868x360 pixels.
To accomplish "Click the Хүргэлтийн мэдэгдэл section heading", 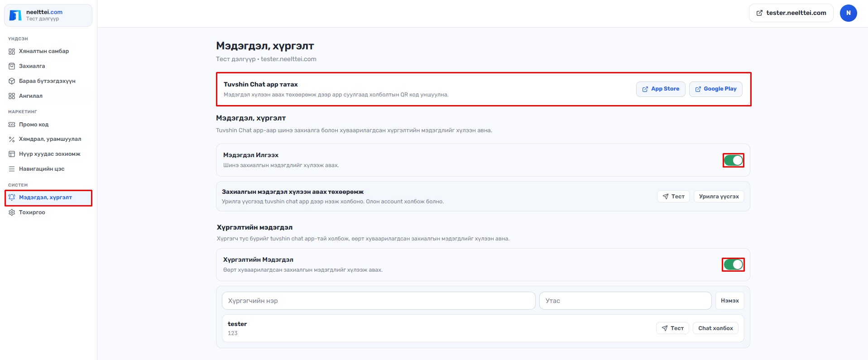I will coord(254,227).
